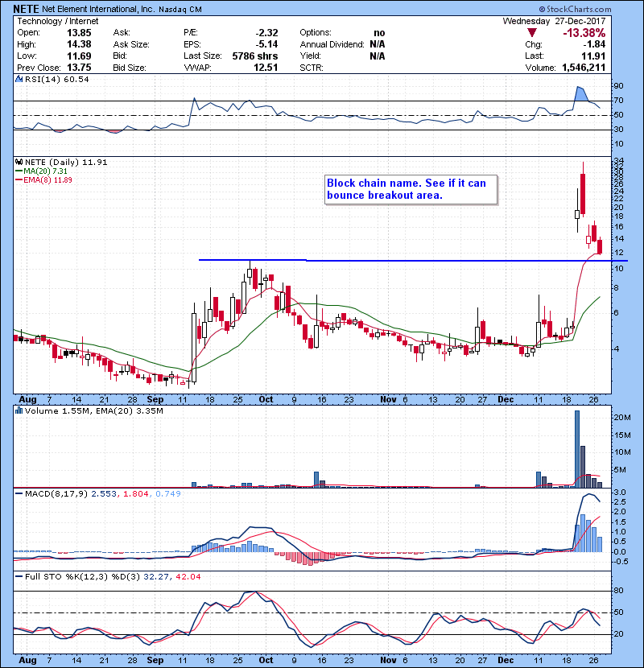Select the EPS value -5.14
Screen dimensions: 644x668
266,44
